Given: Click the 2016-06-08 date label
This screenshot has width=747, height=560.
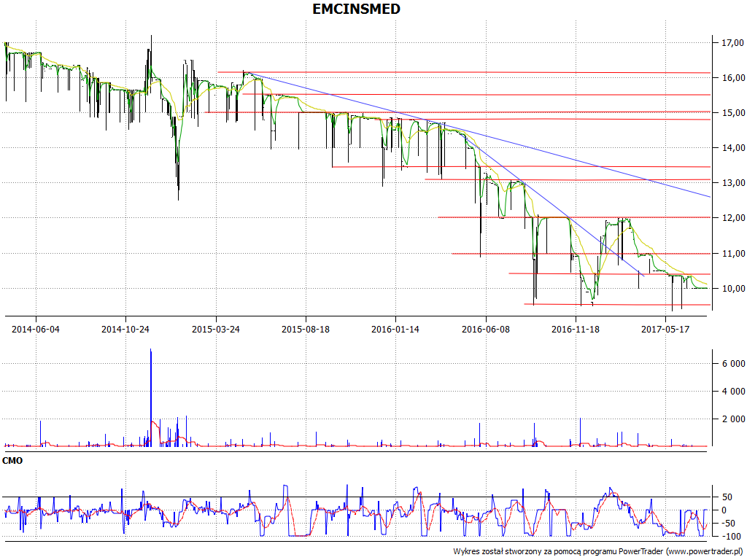Looking at the screenshot, I should click(485, 329).
